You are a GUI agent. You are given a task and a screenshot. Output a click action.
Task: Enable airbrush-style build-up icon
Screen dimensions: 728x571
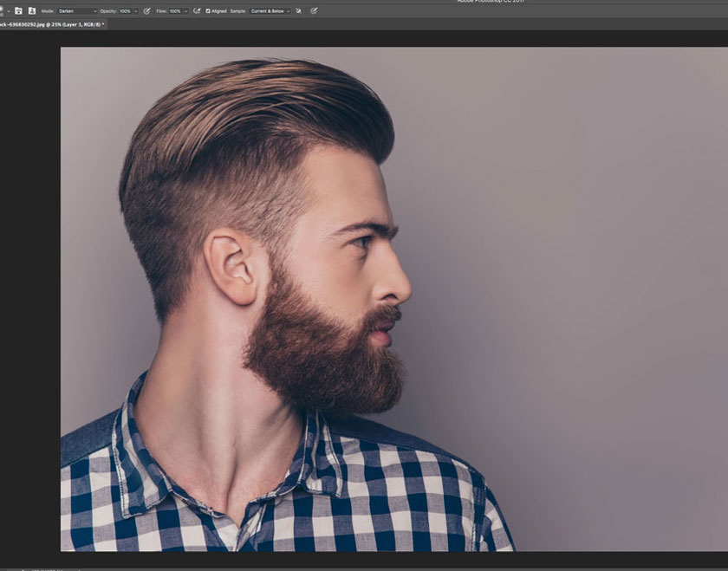pos(197,10)
